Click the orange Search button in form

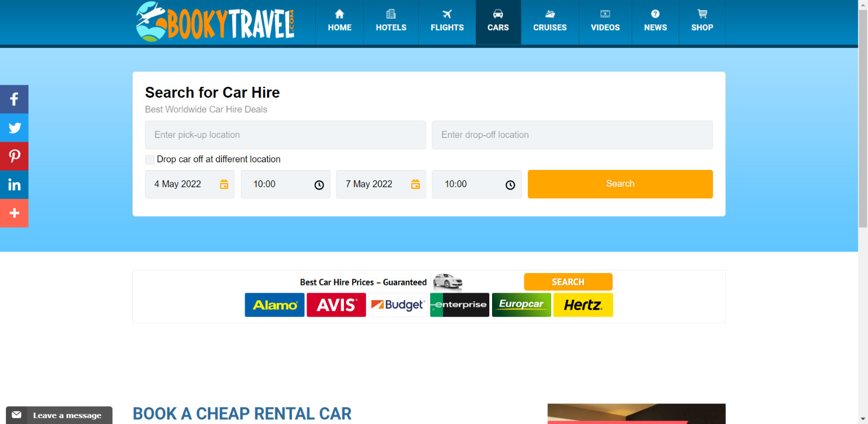click(x=620, y=184)
